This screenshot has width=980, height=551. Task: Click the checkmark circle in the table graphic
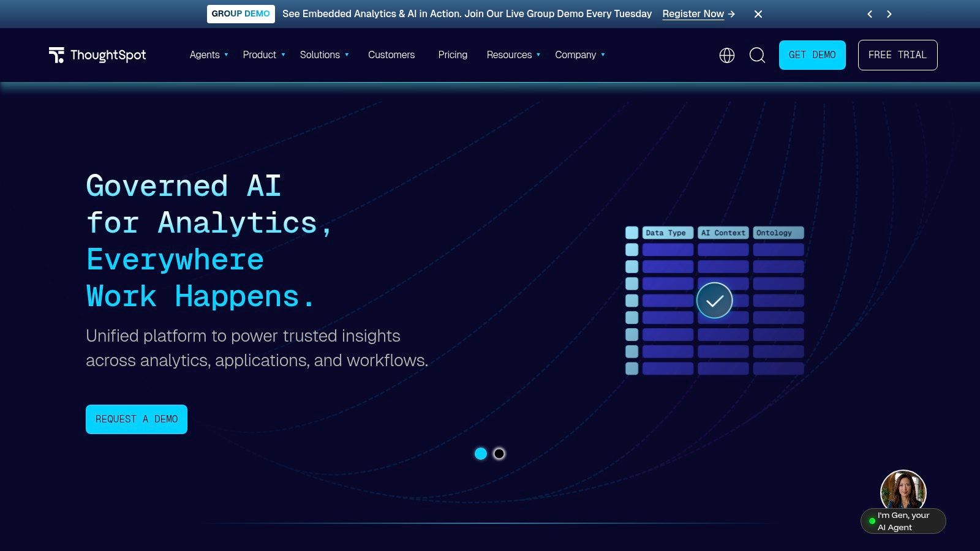[714, 300]
